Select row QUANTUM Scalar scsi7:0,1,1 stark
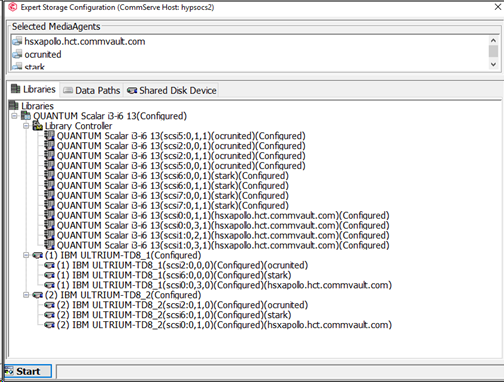Screen dimensions: 504x382 [x=173, y=206]
